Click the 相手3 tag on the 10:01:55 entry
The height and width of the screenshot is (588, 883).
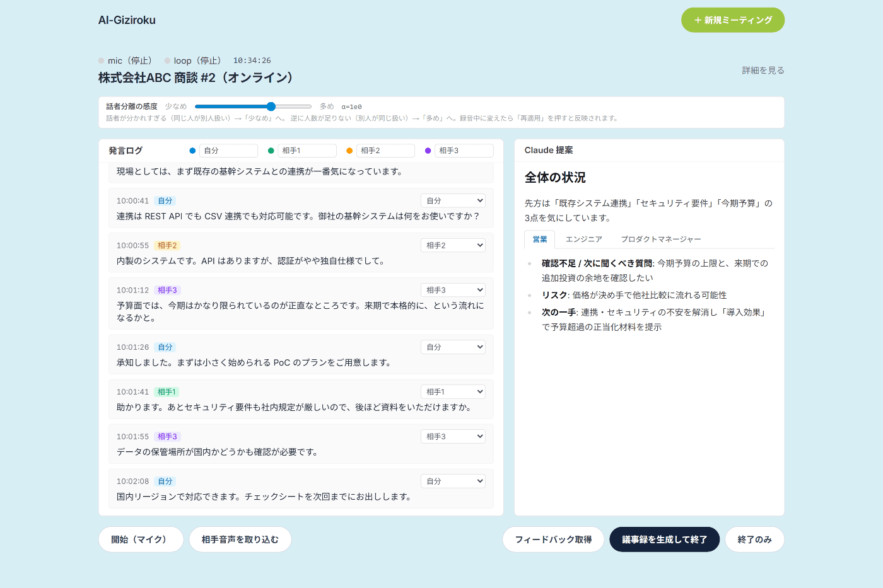[167, 436]
